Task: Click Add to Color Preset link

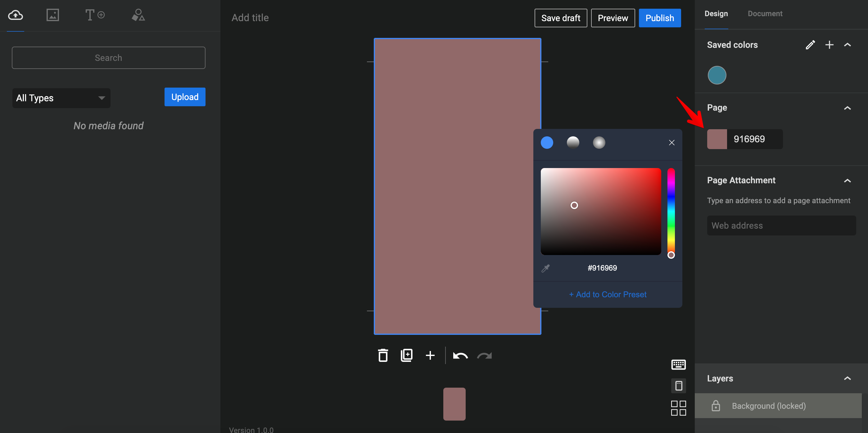Action: [608, 294]
